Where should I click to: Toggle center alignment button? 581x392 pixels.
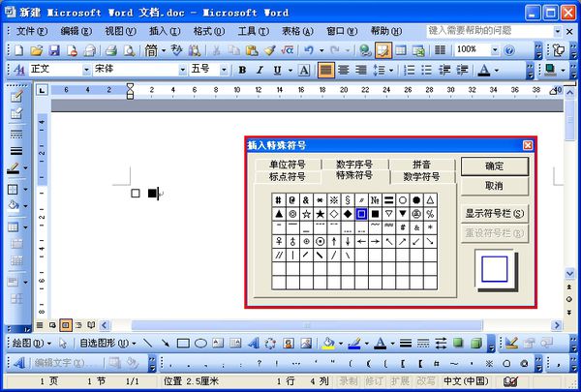click(344, 70)
